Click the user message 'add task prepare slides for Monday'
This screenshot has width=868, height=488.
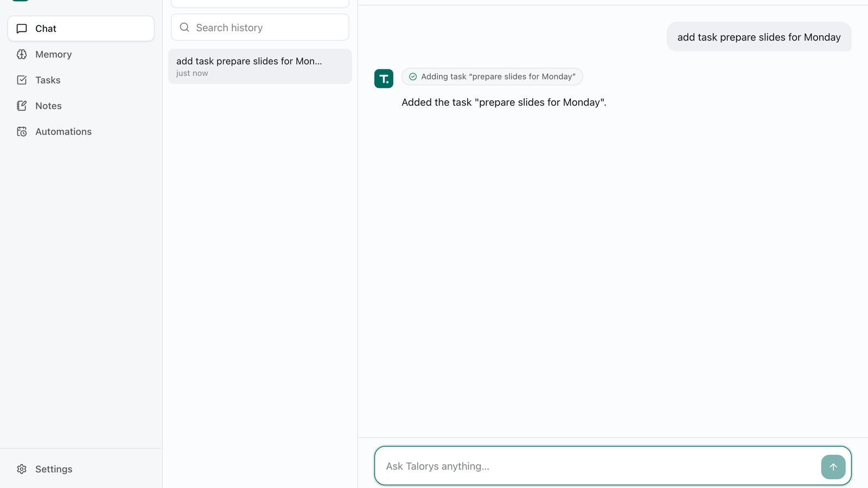click(759, 37)
